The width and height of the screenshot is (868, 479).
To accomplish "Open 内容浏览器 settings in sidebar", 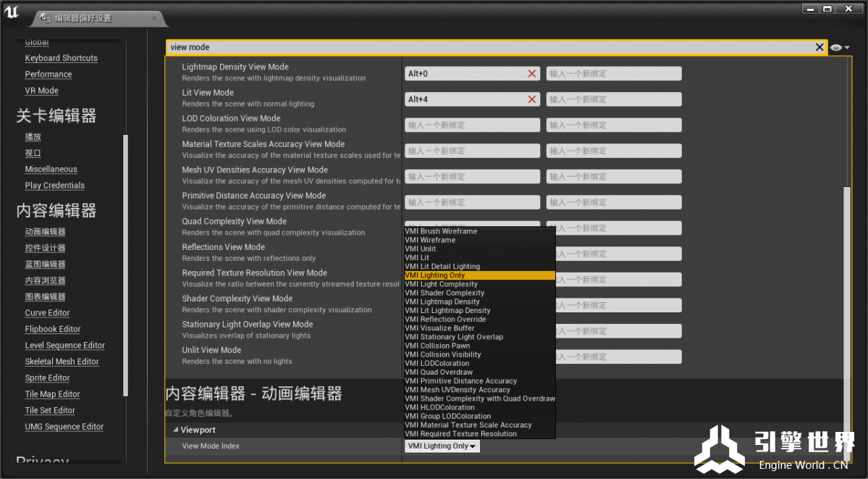I will click(45, 280).
